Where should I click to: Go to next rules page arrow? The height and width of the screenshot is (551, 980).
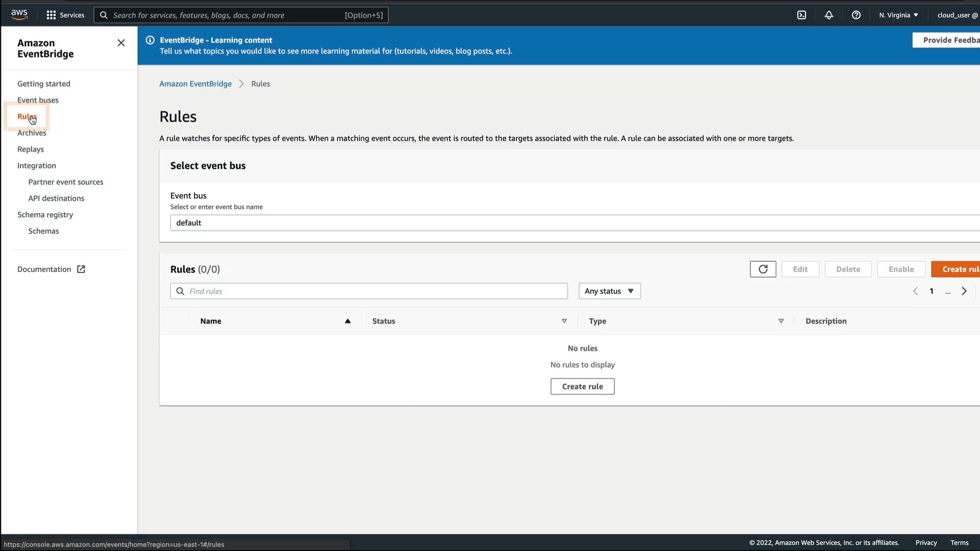964,291
